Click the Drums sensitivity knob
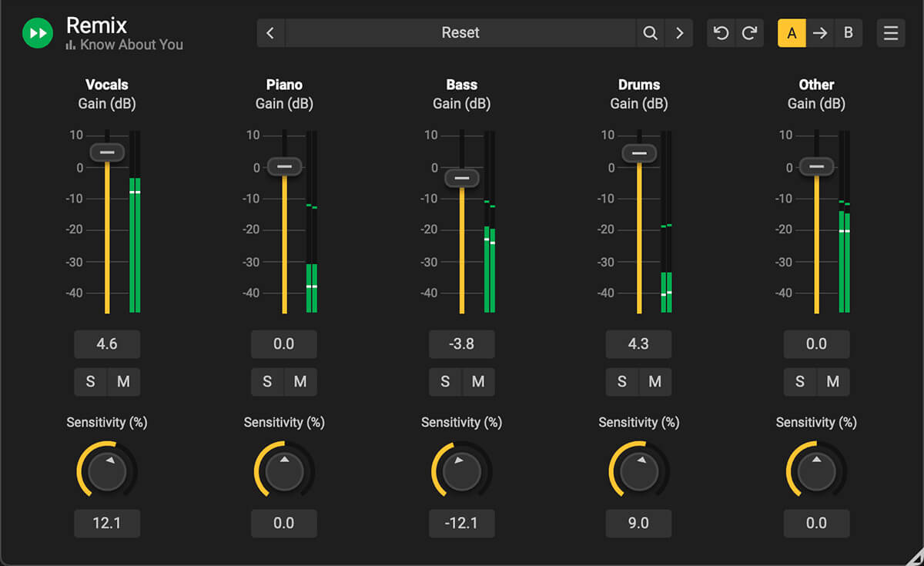This screenshot has height=566, width=924. 639,471
